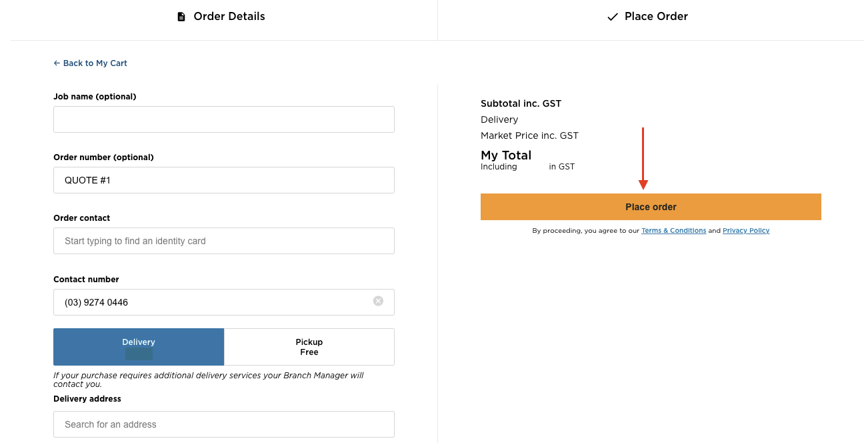Click the Subtotal inc. GST summary line
This screenshot has width=868, height=443.
(521, 103)
